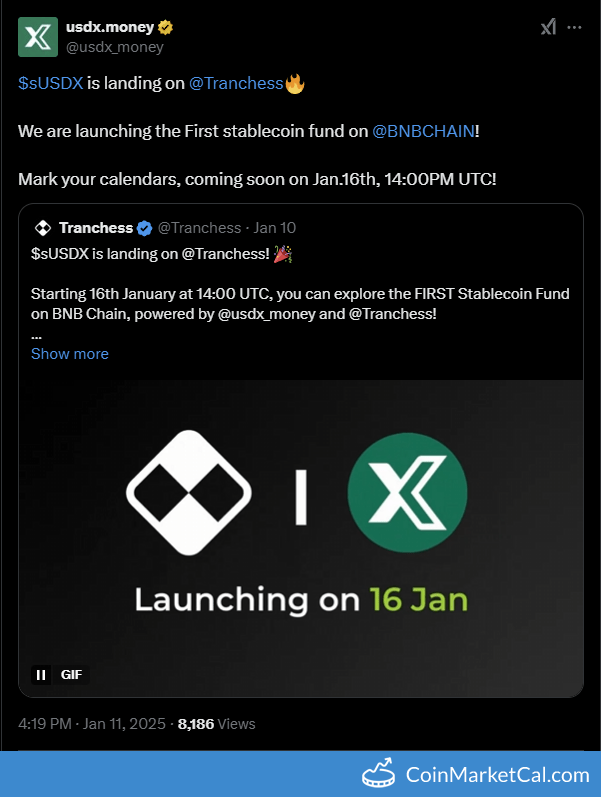Open the Grok icon on the post
Viewport: 601px width, 797px height.
548,28
